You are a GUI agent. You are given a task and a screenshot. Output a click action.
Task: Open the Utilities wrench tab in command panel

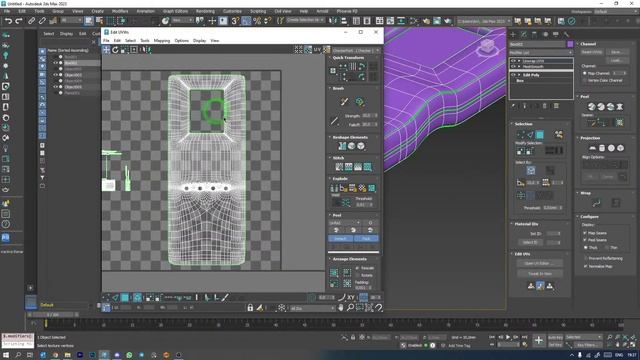click(566, 35)
